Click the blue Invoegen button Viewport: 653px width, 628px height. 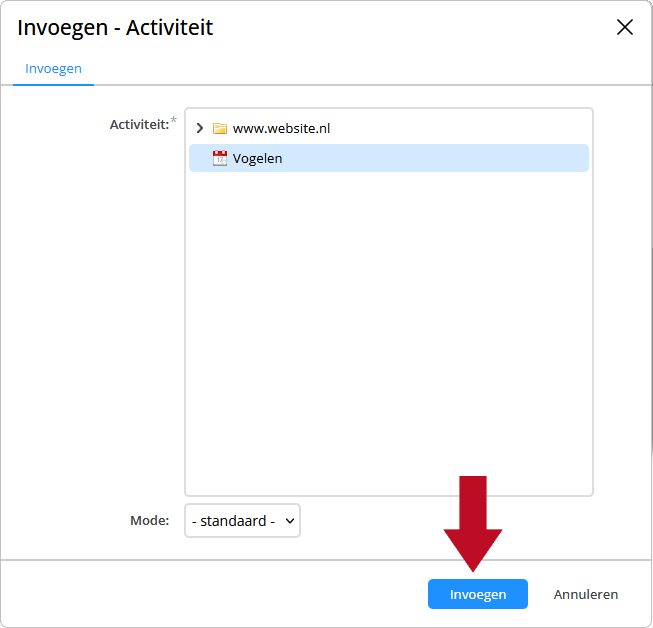coord(478,594)
